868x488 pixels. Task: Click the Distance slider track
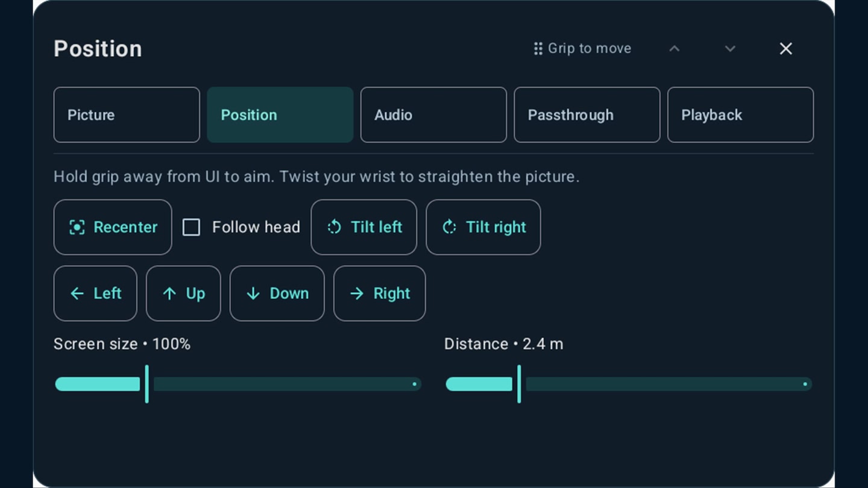[x=629, y=384]
